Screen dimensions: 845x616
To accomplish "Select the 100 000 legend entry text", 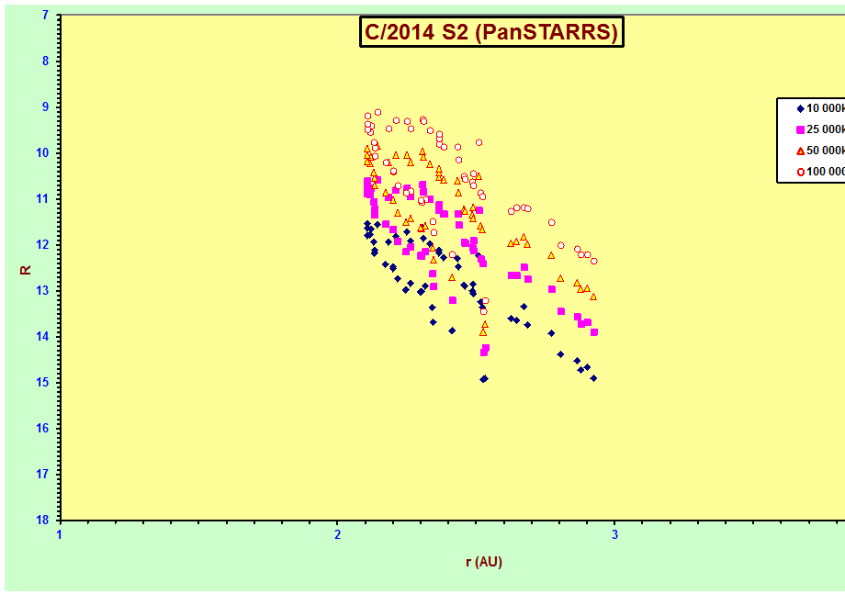I will [x=825, y=172].
